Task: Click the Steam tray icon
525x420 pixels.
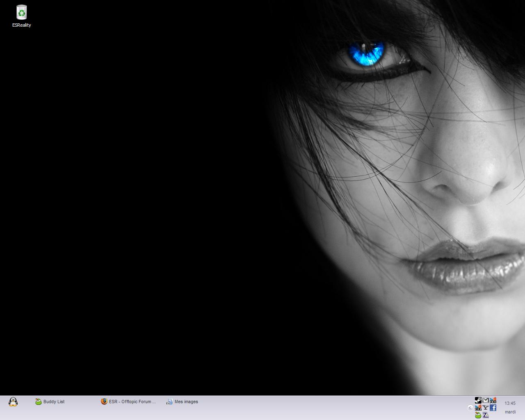Action: point(478,400)
